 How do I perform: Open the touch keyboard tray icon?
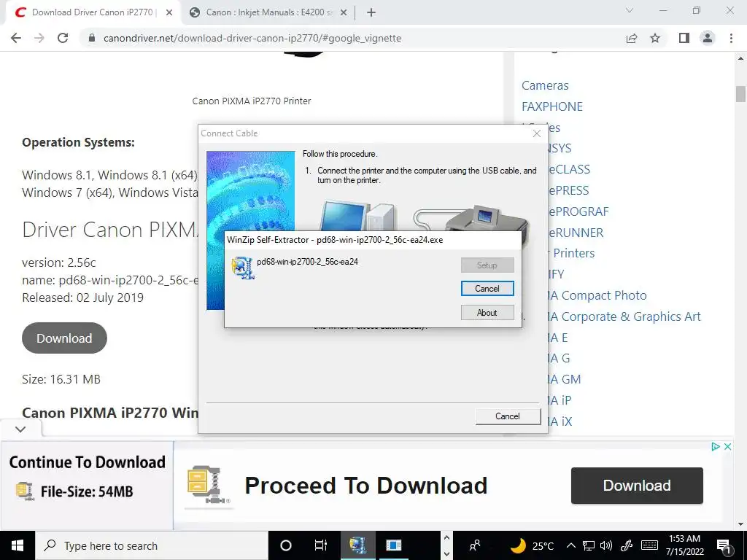click(649, 545)
